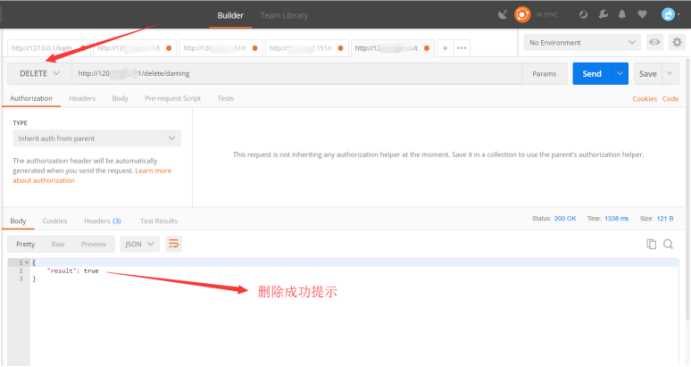Viewport: 691px width, 367px height.
Task: Open the wrench settings icon in header
Action: click(x=603, y=15)
